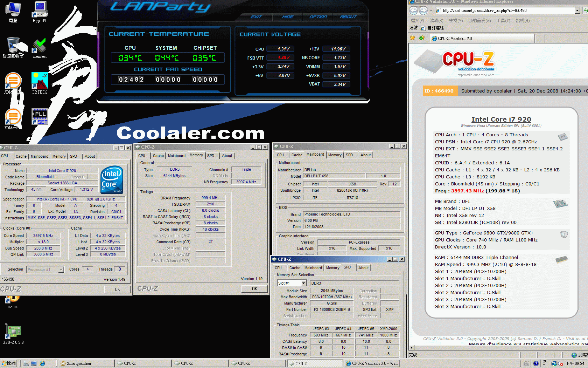Open the 我的最愛(A) Favorites menu in IE
This screenshot has width=588, height=368.
[479, 21]
